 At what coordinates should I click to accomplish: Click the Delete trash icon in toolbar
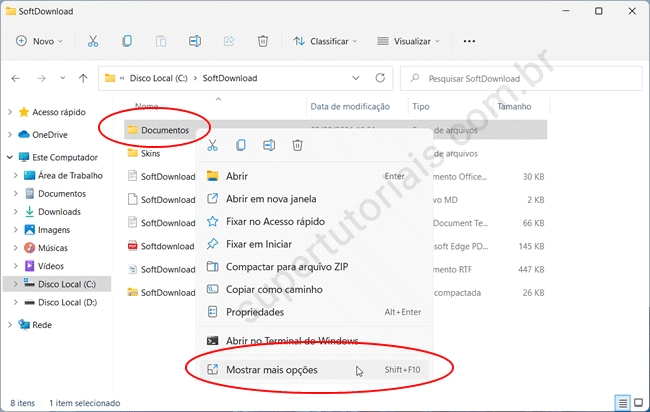click(x=262, y=41)
